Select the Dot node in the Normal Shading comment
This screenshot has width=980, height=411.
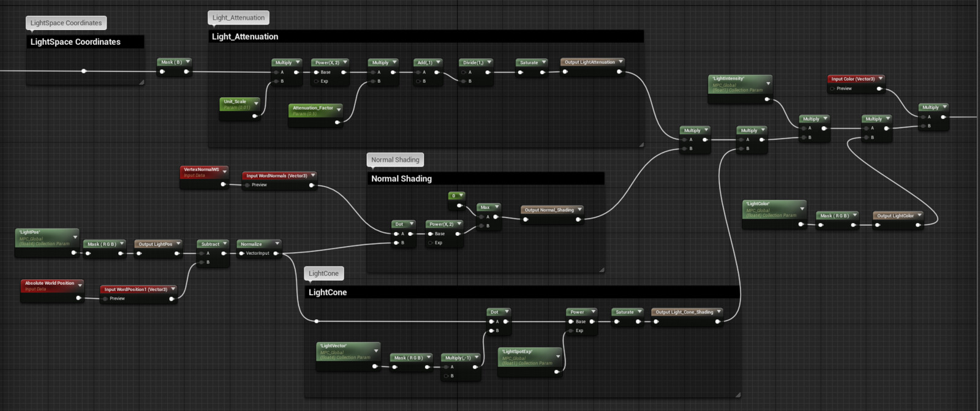404,233
